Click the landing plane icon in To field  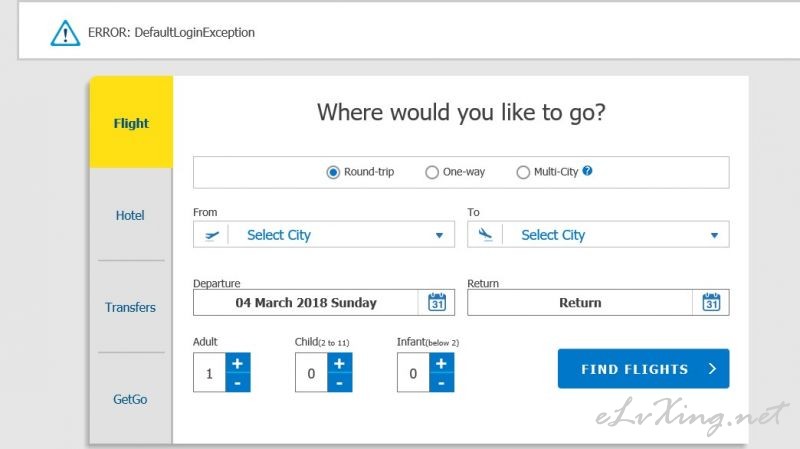pyautogui.click(x=485, y=235)
